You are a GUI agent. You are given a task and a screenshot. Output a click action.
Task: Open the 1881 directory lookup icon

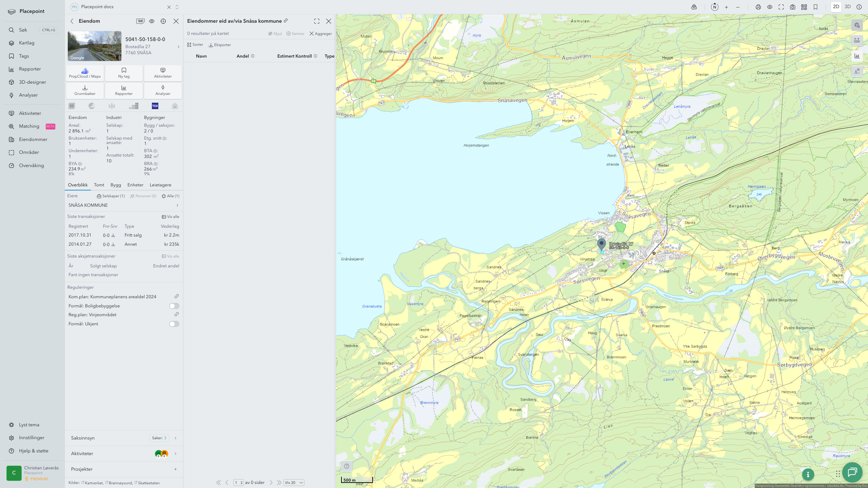(x=140, y=21)
